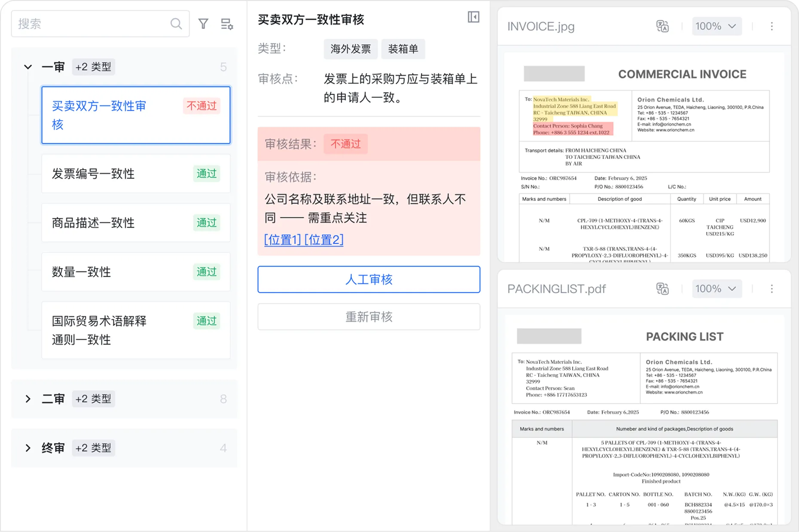Click the search magnifier icon
The image size is (799, 532).
176,24
